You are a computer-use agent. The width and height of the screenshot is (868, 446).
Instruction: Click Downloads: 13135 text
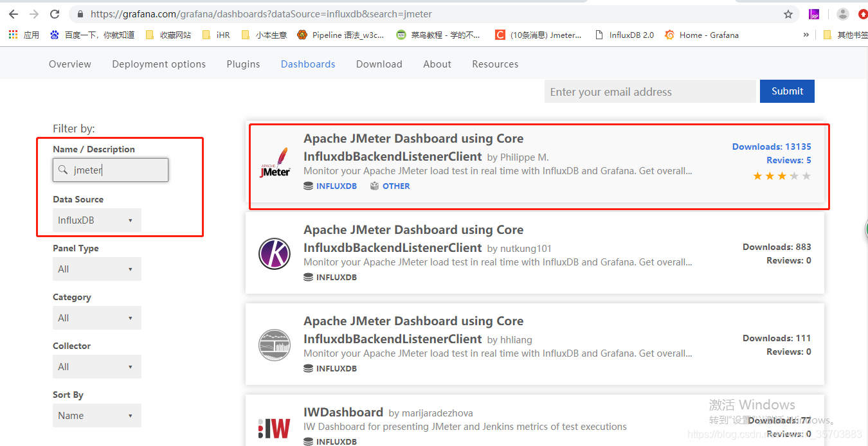pyautogui.click(x=772, y=147)
